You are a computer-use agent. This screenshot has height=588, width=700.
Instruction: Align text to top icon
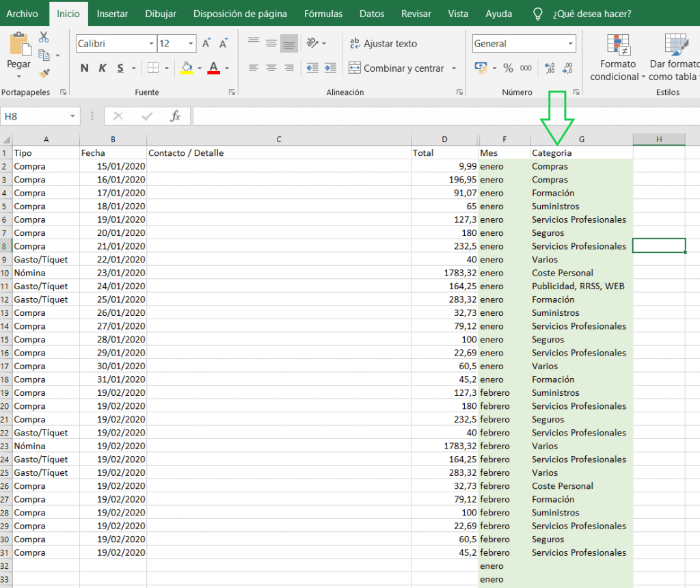pos(254,43)
